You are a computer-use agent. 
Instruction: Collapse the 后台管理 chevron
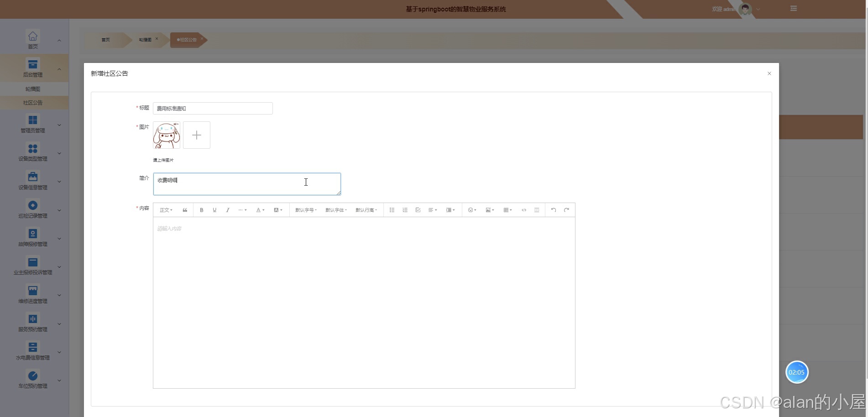(59, 69)
